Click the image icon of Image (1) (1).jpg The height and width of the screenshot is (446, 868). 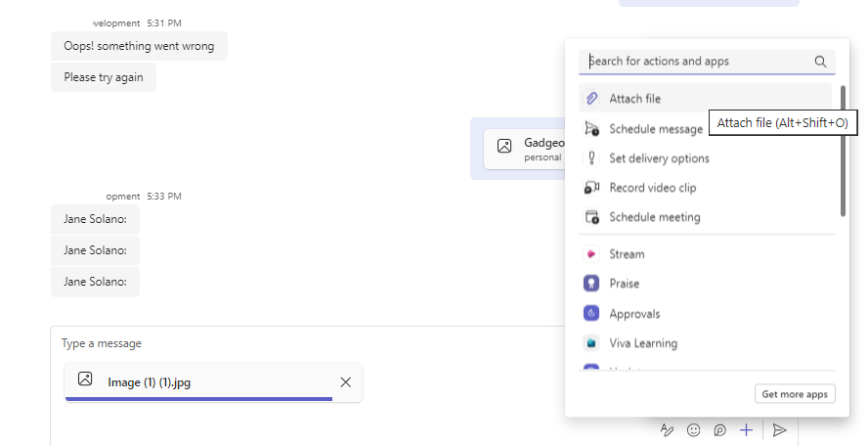coord(85,379)
